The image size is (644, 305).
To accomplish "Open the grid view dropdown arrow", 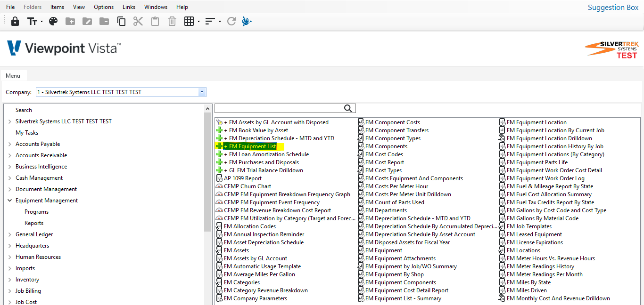I will 198,22.
